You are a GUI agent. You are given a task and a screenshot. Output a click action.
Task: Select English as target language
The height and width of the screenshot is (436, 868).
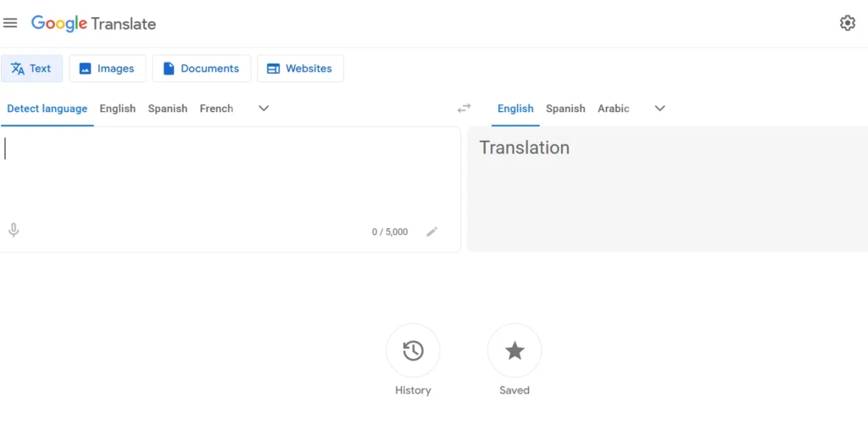(515, 109)
